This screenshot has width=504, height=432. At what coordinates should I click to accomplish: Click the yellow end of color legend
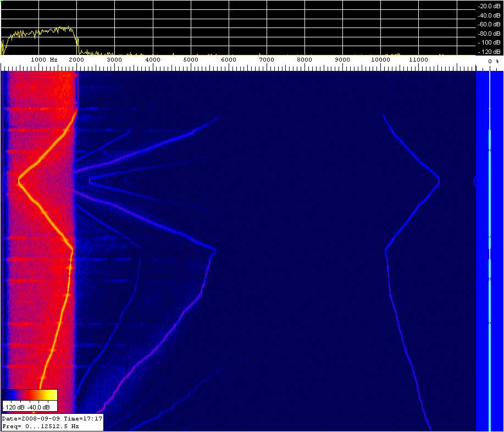52,396
